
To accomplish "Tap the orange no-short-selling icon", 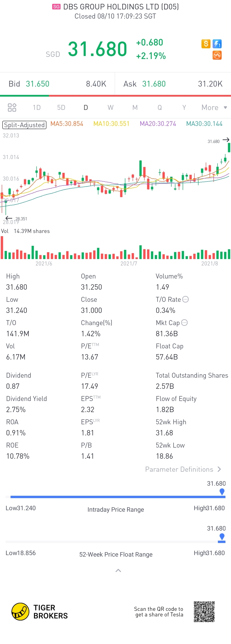I will click(217, 55).
